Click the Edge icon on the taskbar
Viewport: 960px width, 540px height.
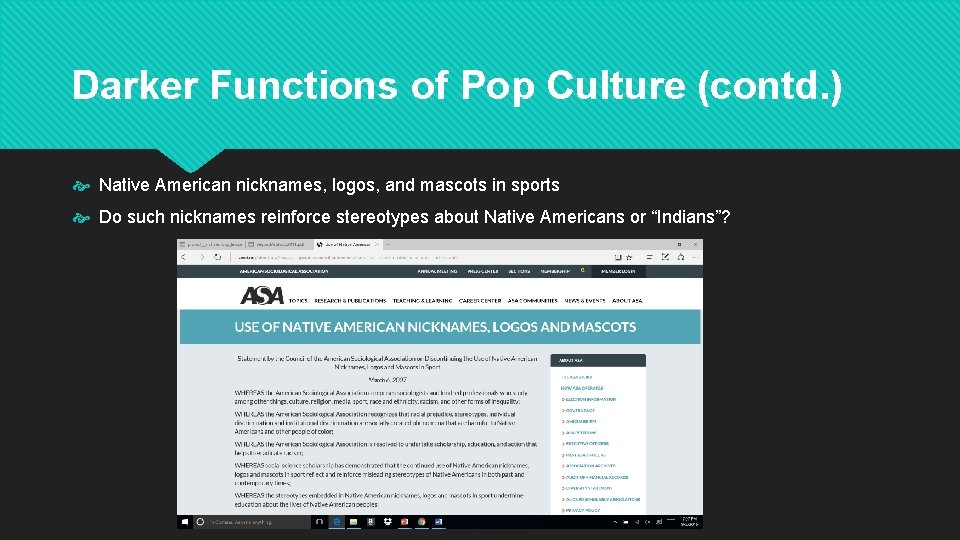[336, 522]
